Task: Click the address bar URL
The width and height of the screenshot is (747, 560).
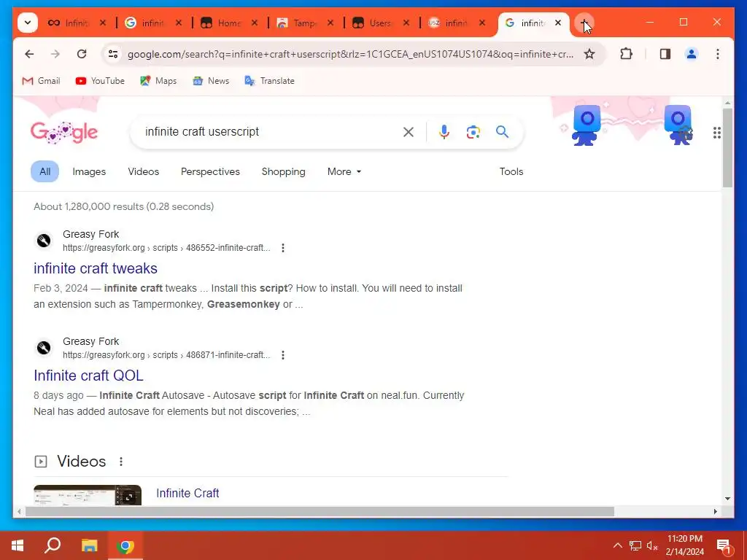Action: click(x=350, y=54)
